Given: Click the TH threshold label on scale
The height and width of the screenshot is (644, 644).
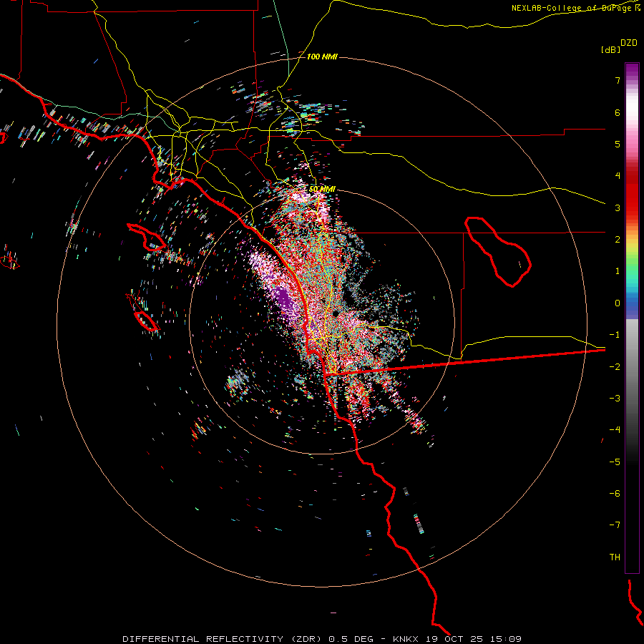Looking at the screenshot, I should [615, 557].
